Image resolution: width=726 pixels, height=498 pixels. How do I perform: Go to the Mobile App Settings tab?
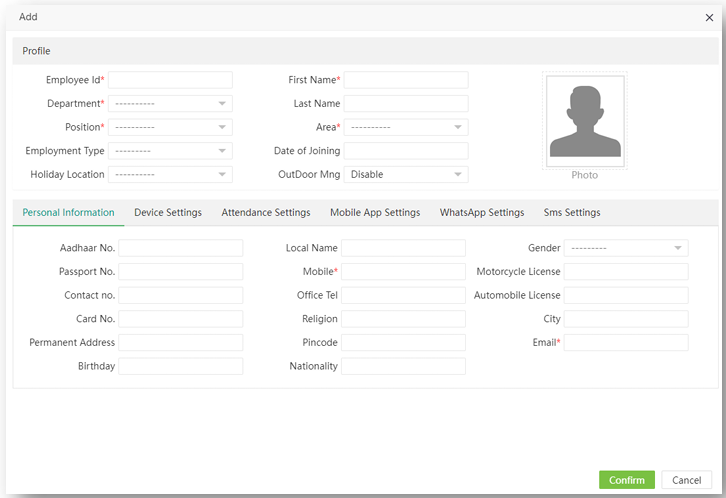pos(375,213)
